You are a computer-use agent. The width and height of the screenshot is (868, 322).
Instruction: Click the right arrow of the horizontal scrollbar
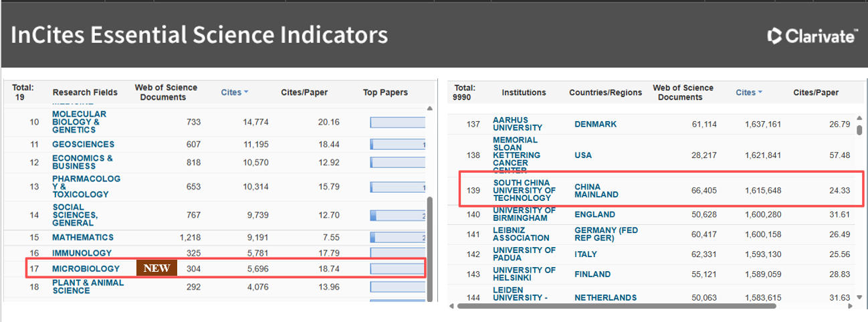coord(851,306)
